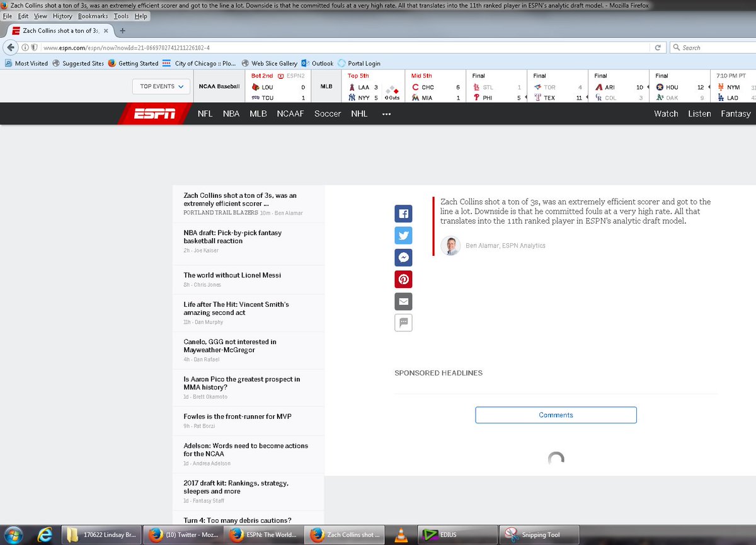Share via Facebook Messenger icon
Screen dimensions: 756x545
point(403,257)
